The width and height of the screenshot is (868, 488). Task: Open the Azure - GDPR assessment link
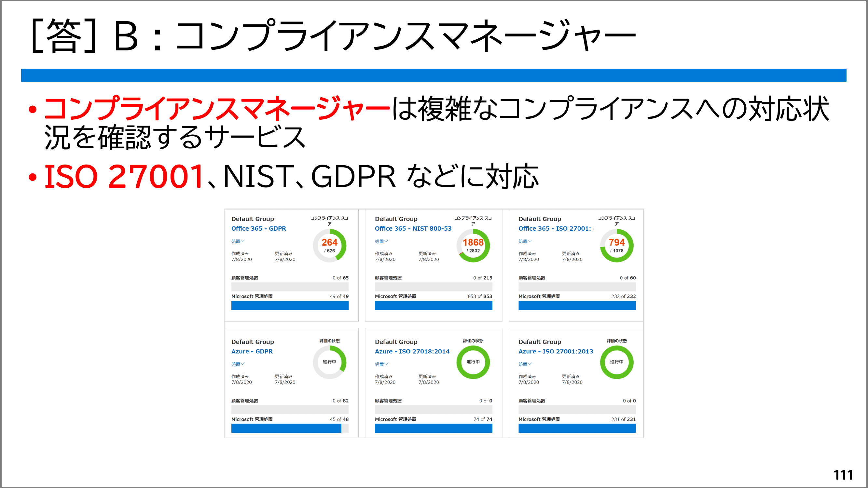click(x=252, y=351)
